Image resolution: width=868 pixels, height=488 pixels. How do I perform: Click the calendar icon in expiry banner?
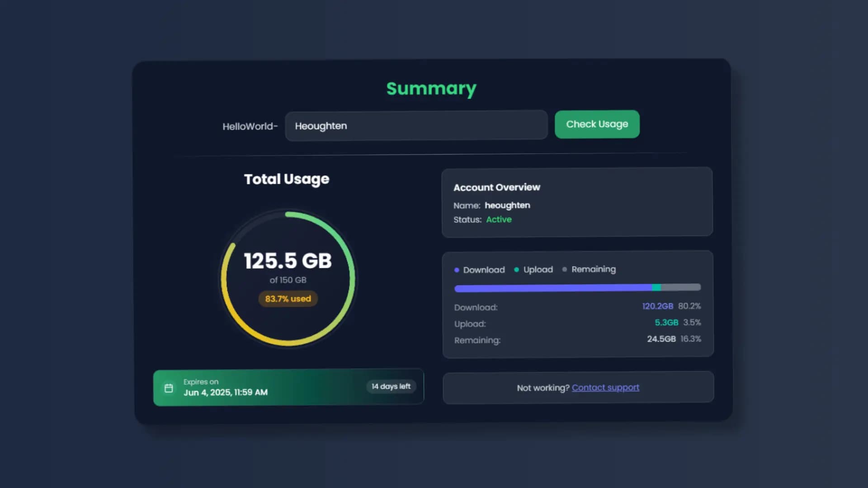pyautogui.click(x=169, y=388)
